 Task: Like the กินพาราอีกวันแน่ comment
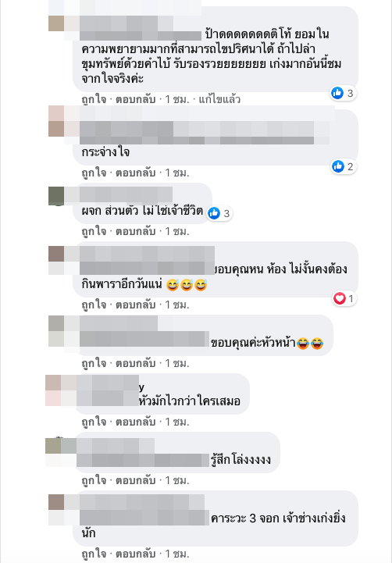94,305
